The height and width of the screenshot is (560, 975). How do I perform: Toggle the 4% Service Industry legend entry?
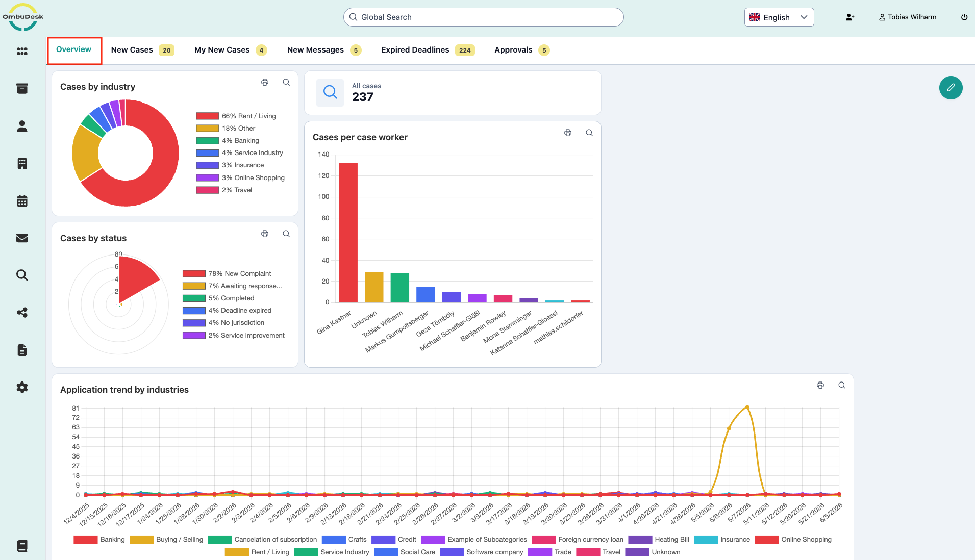click(239, 153)
